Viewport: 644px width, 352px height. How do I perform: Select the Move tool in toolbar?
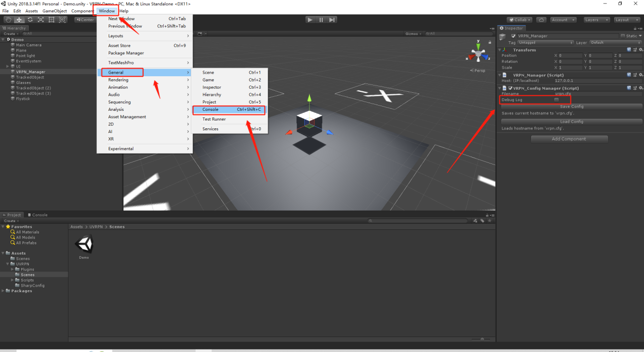pyautogui.click(x=19, y=20)
